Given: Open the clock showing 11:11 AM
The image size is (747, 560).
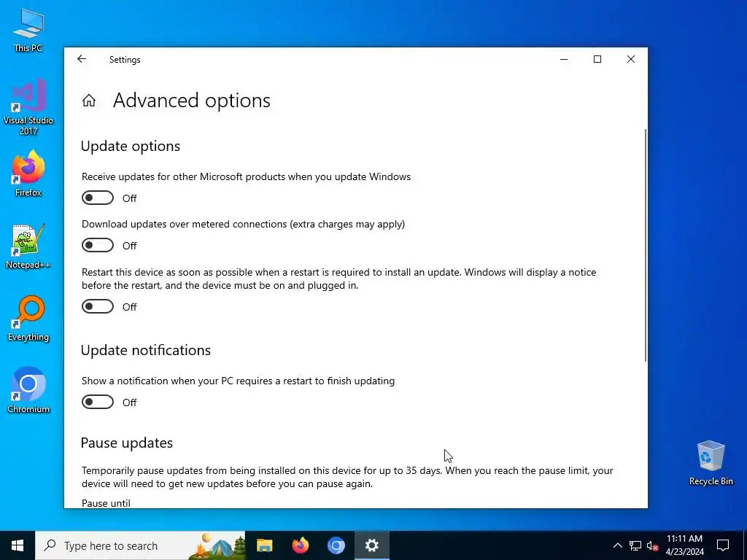Looking at the screenshot, I should (x=684, y=545).
